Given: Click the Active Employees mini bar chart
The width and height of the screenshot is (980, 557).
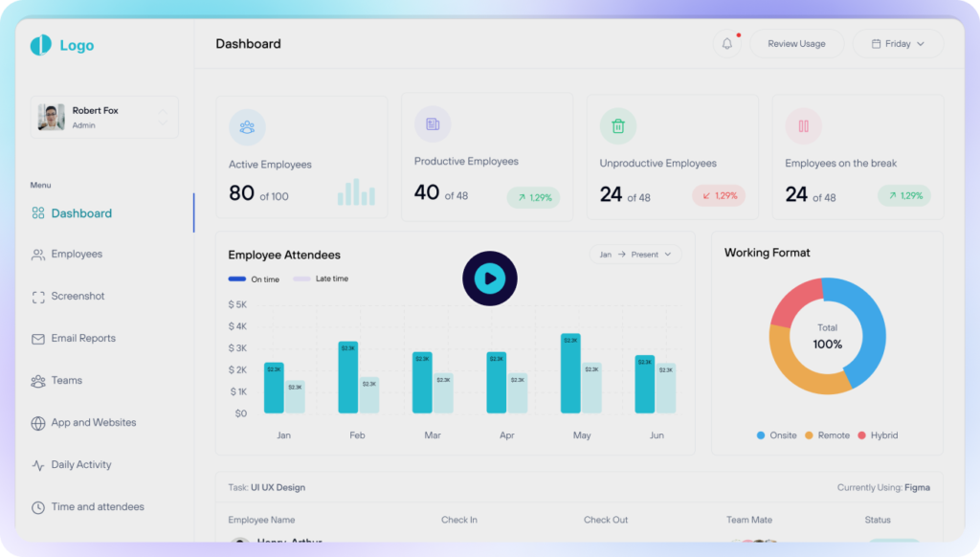Looking at the screenshot, I should click(x=355, y=192).
